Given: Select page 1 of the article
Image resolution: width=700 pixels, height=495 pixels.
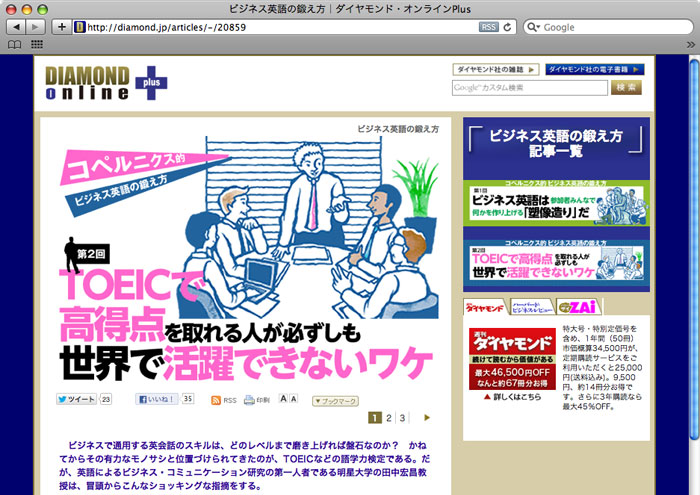Looking at the screenshot, I should (x=375, y=418).
